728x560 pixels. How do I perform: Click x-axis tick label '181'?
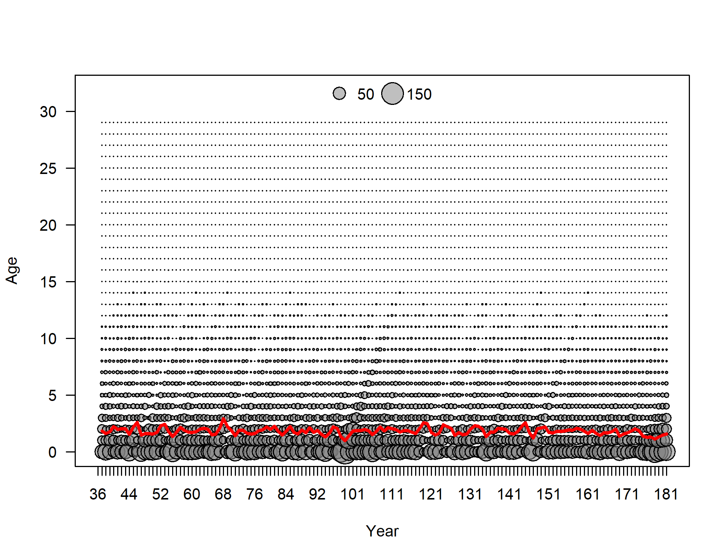click(666, 494)
